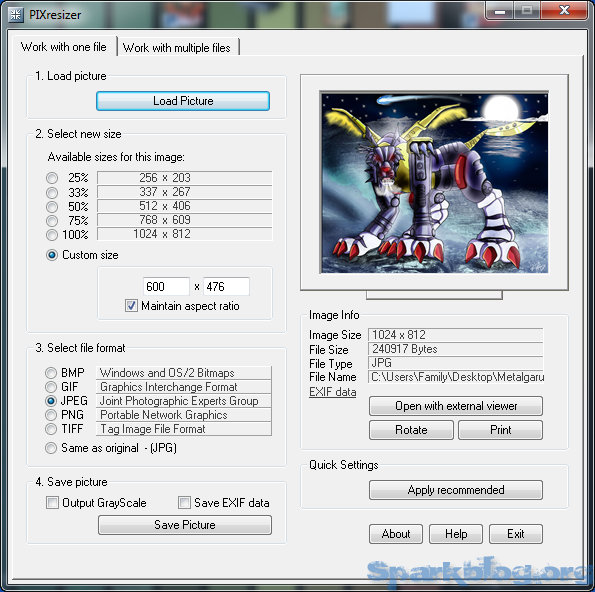This screenshot has width=595, height=592.
Task: Select the 100% size radio button
Action: coord(52,235)
